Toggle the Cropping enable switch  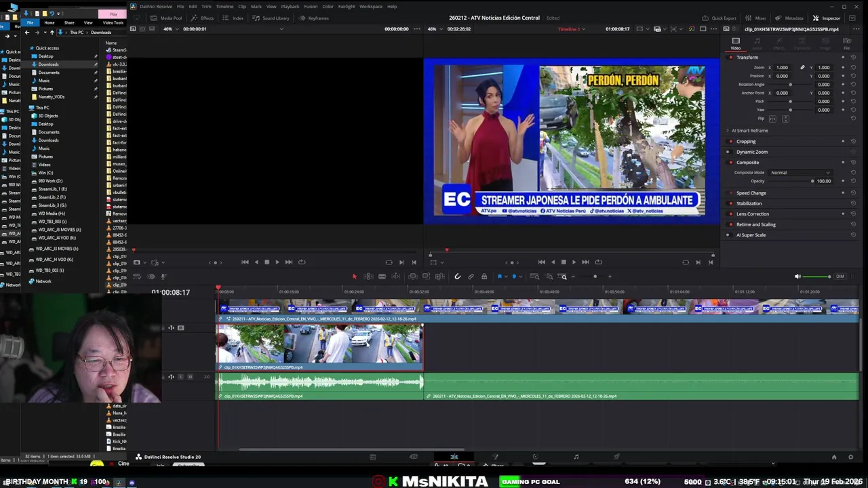tap(730, 142)
